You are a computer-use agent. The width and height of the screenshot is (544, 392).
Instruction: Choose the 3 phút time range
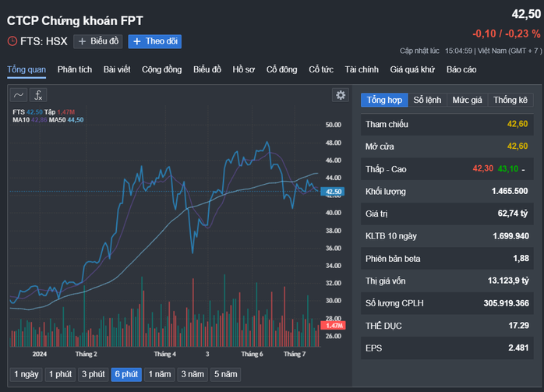pyautogui.click(x=94, y=375)
